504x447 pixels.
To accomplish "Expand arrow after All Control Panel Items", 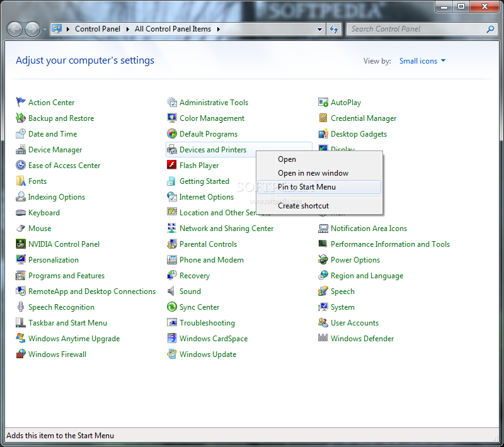I will coord(219,29).
